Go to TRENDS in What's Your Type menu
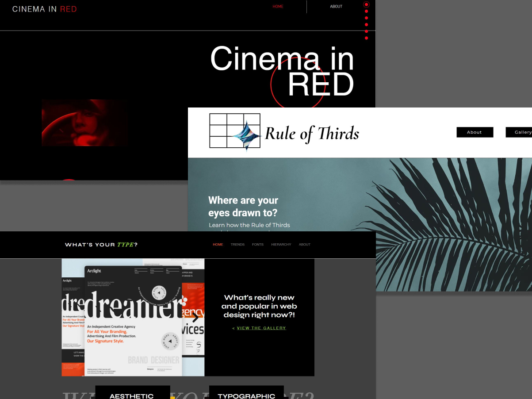This screenshot has height=399, width=532. pos(237,245)
